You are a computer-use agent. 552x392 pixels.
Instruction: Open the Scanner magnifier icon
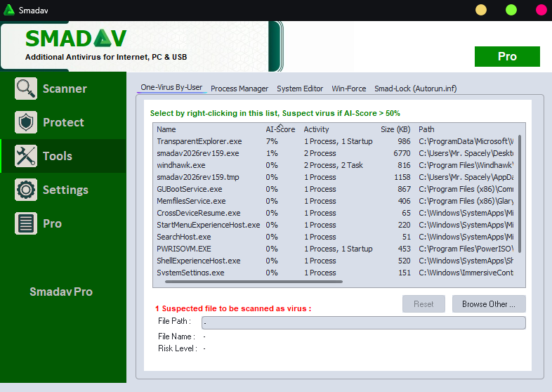26,89
